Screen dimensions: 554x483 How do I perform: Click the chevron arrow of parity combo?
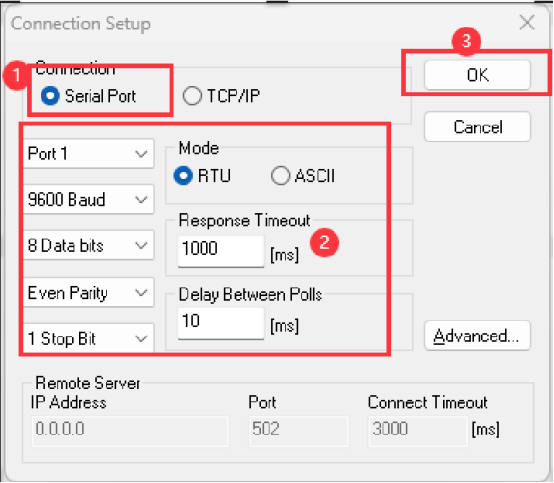(141, 293)
